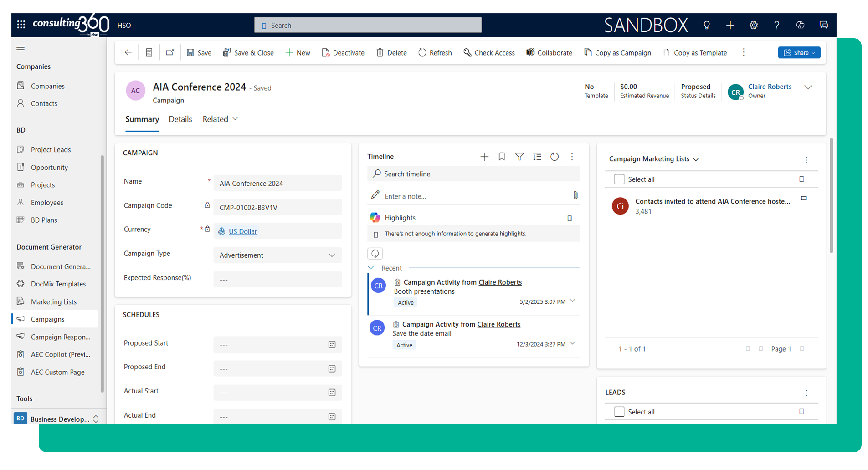The image size is (868, 470).
Task: Click the attachment paperclip in note field
Action: 575,195
